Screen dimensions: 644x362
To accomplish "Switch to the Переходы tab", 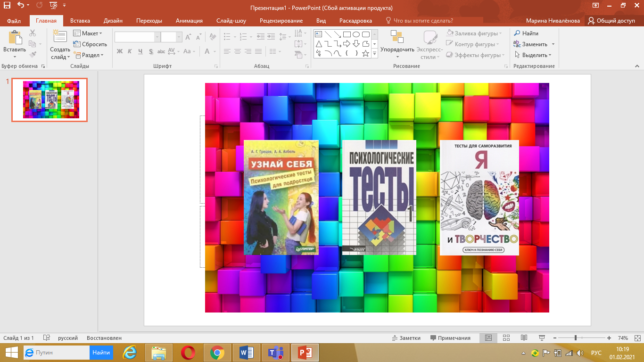I will [149, 21].
